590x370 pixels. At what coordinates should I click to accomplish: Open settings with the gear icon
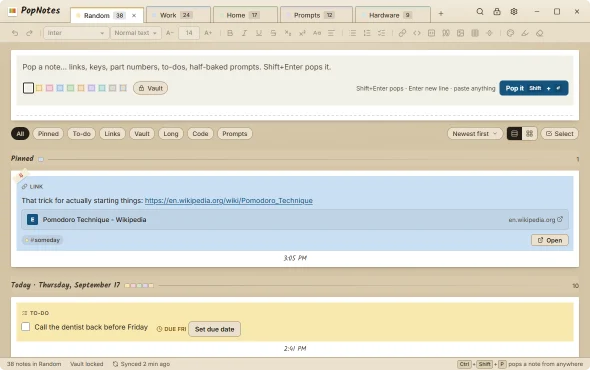tap(514, 12)
